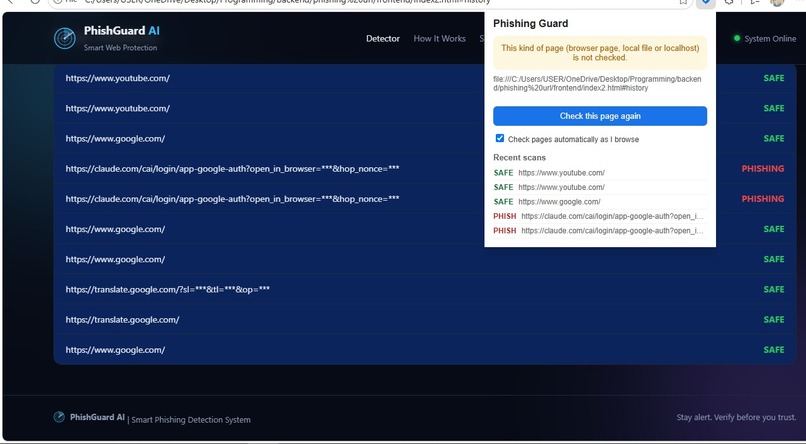The height and width of the screenshot is (444, 806).
Task: Click the 'Smart Phishing Detection System' footer text
Action: tap(191, 420)
